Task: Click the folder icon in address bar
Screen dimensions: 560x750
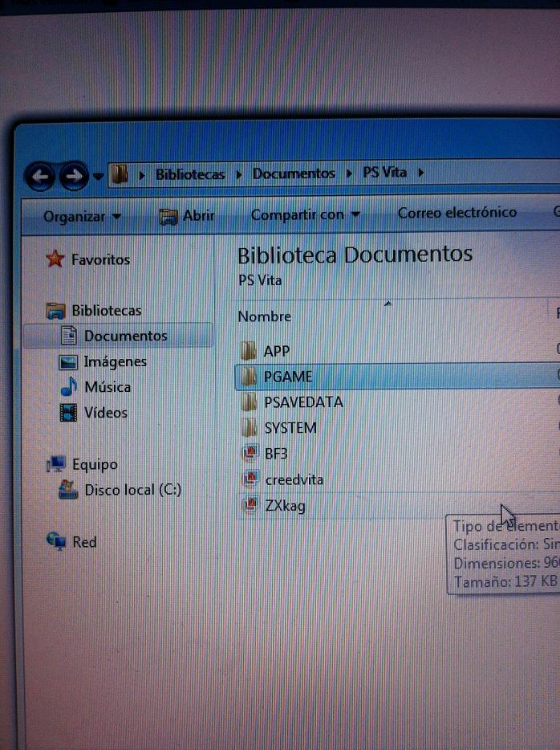Action: [120, 174]
